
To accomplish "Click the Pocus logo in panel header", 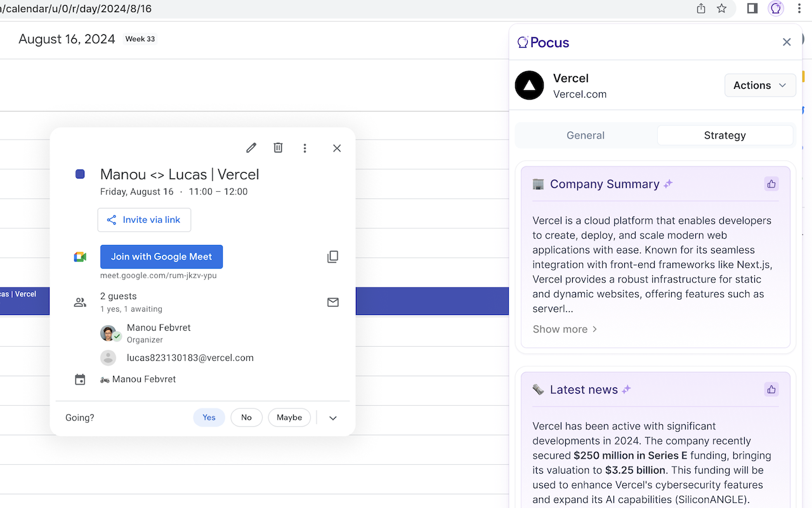I will [x=543, y=43].
